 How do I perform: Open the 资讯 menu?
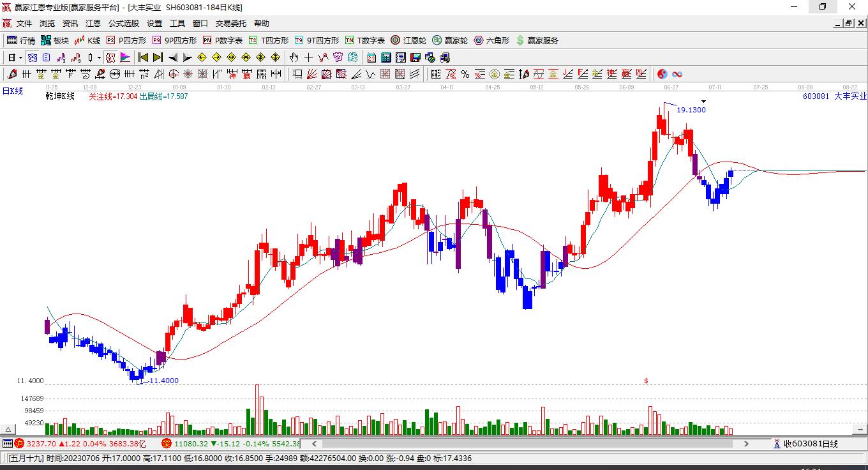pyautogui.click(x=70, y=24)
